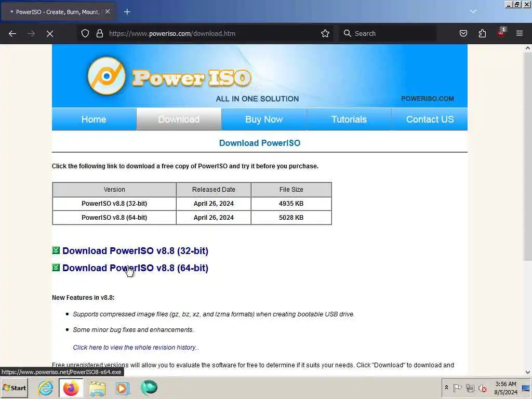532x399 pixels.
Task: Click the muted volume tray icon
Action: click(482, 388)
